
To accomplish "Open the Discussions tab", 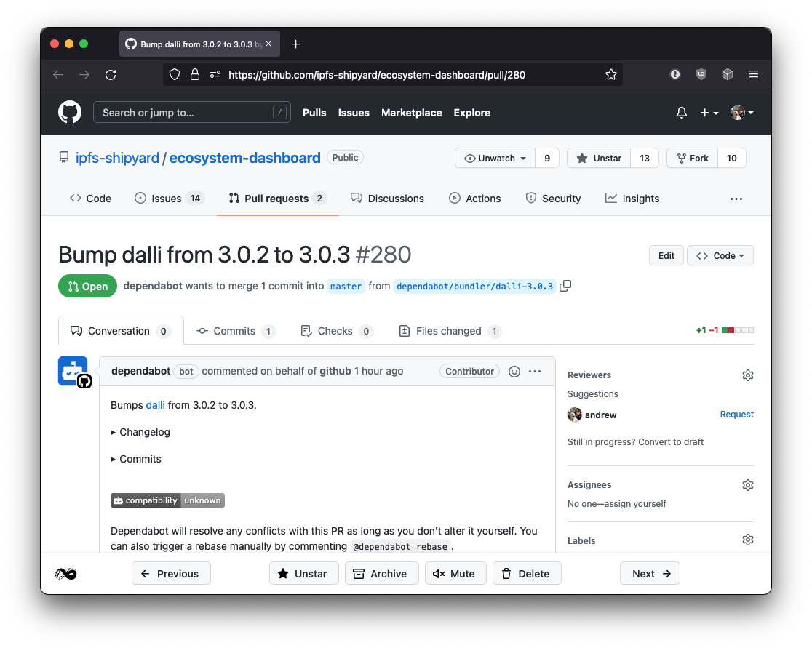I will pyautogui.click(x=387, y=199).
